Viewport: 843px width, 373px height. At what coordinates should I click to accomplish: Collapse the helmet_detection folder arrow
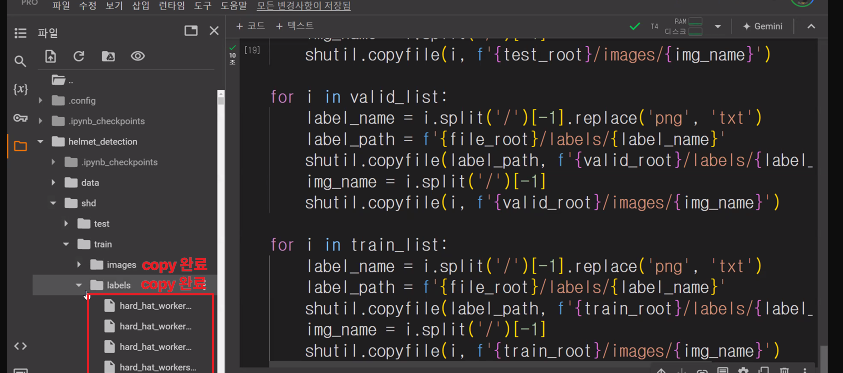40,142
